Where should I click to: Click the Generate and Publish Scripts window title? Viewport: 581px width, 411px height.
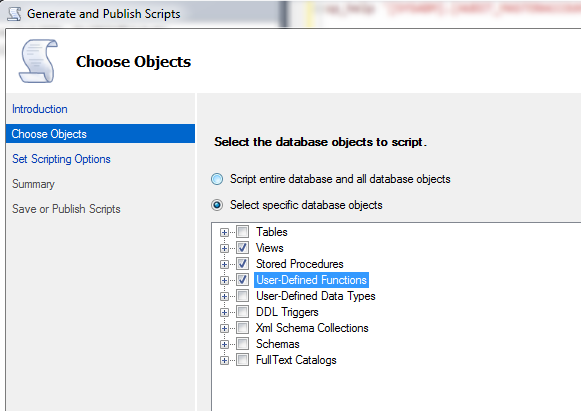coord(104,14)
